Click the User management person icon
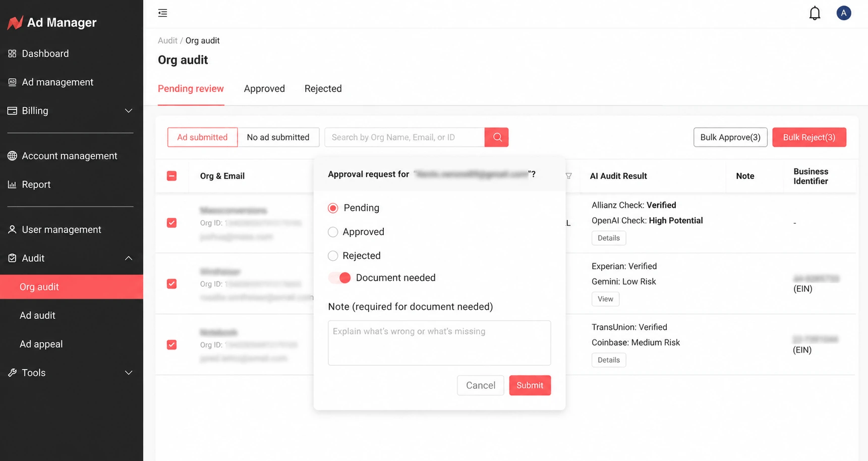868x461 pixels. [12, 229]
